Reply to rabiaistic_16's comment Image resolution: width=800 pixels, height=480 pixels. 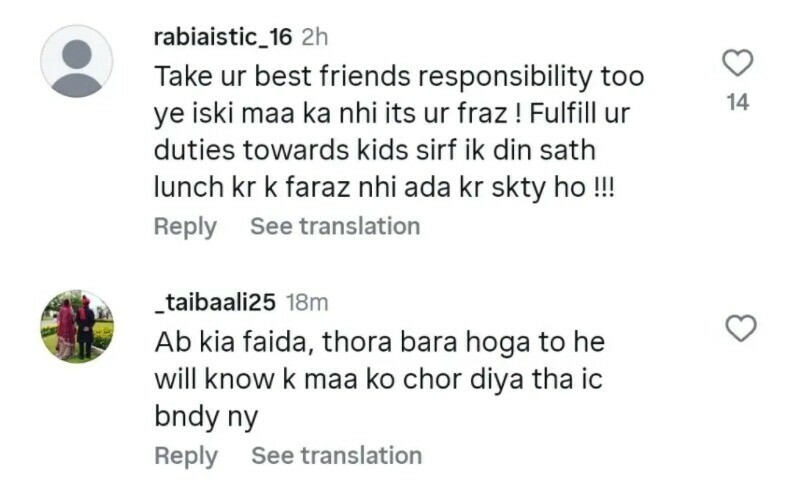(185, 226)
